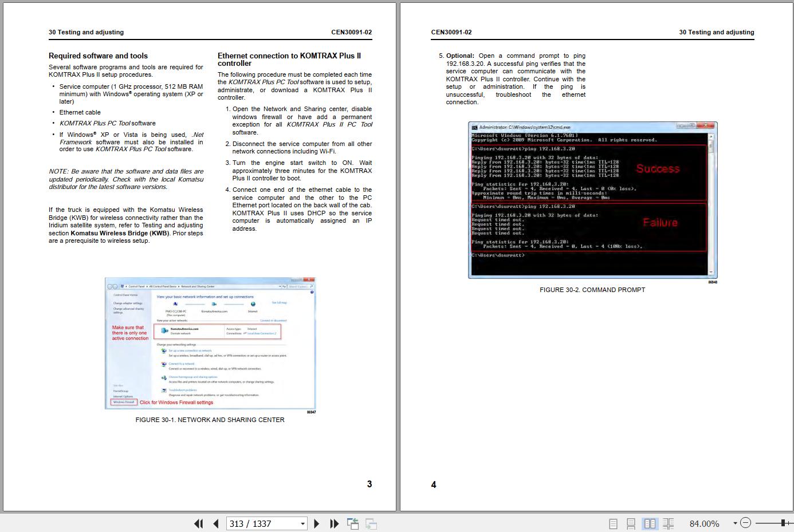
Task: Select two-page continuous layout
Action: 668,523
